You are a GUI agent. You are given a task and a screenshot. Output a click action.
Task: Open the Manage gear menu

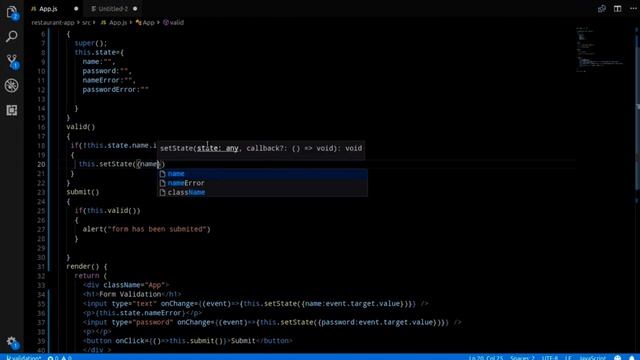[12, 342]
